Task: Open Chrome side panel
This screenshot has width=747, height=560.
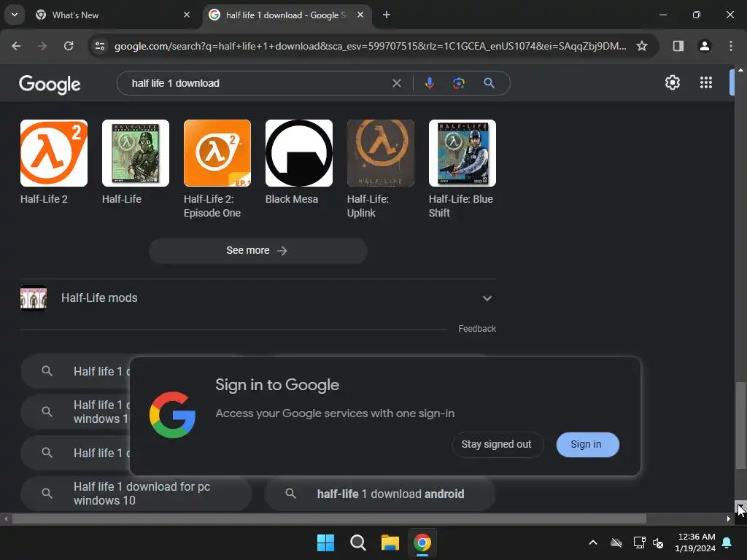Action: tap(678, 46)
